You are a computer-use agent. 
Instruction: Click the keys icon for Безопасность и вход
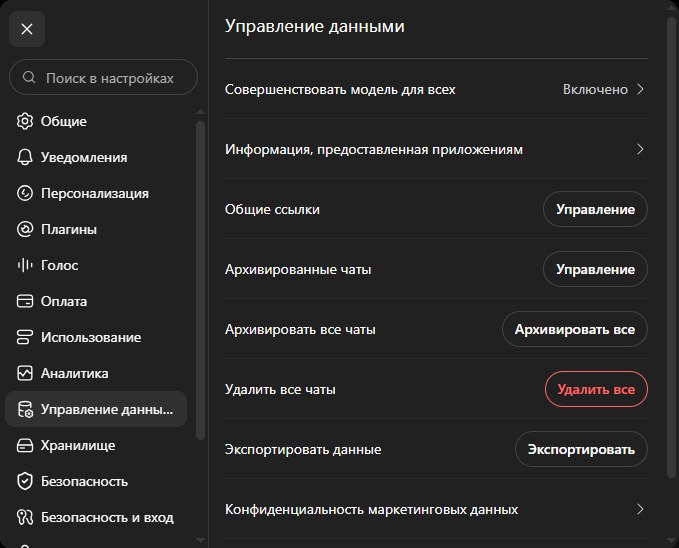click(x=25, y=517)
